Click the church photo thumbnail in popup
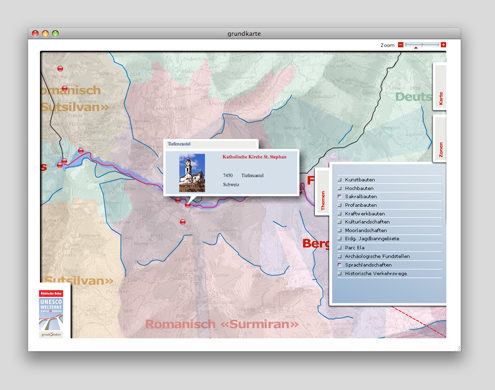 click(192, 173)
